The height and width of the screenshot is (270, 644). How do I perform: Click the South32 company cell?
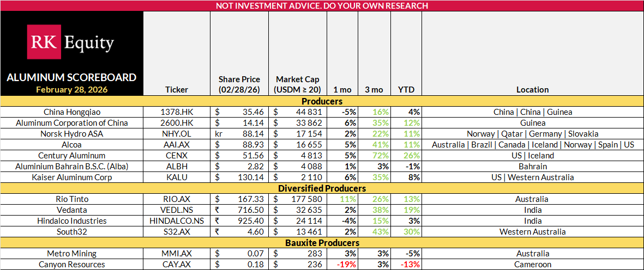[72, 232]
